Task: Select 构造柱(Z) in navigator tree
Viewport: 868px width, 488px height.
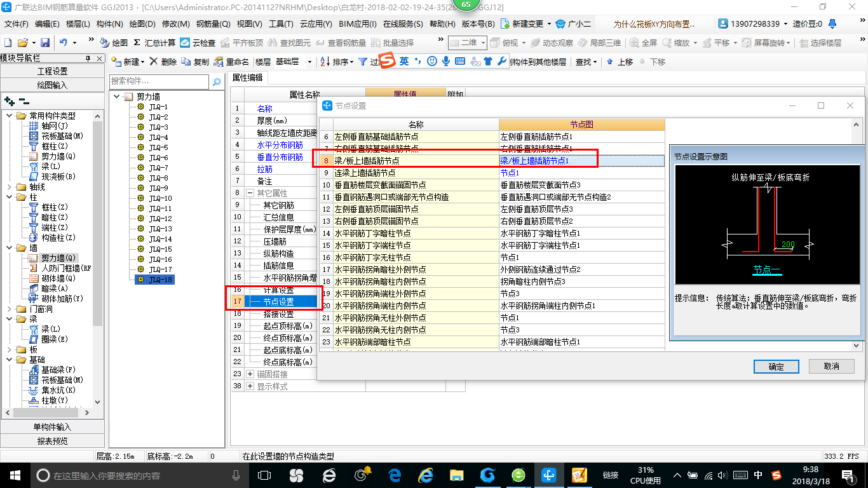Action: [53, 238]
